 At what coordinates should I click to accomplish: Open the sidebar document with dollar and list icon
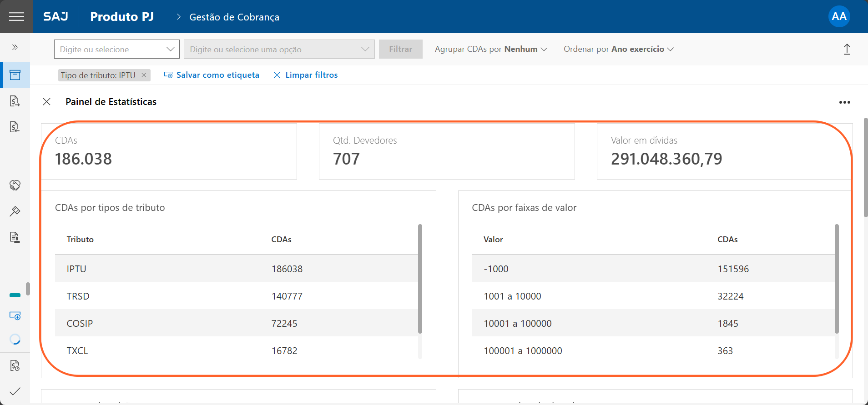15,127
